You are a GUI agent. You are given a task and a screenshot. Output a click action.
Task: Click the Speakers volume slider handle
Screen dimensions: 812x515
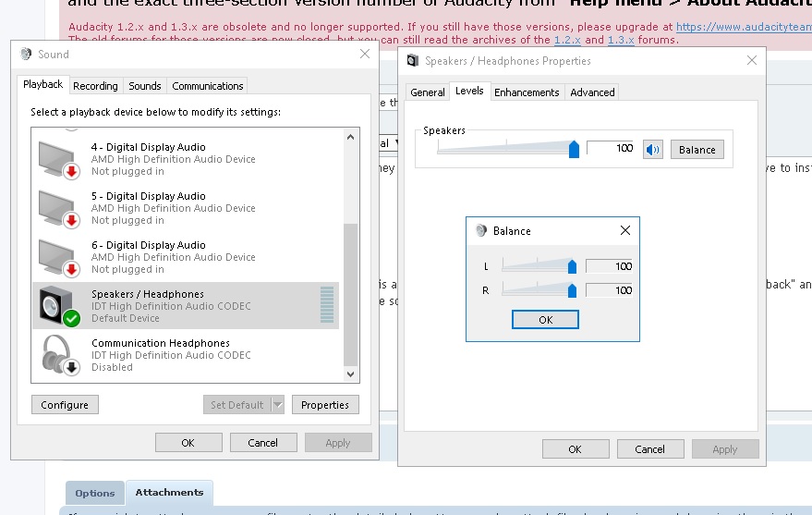(574, 149)
